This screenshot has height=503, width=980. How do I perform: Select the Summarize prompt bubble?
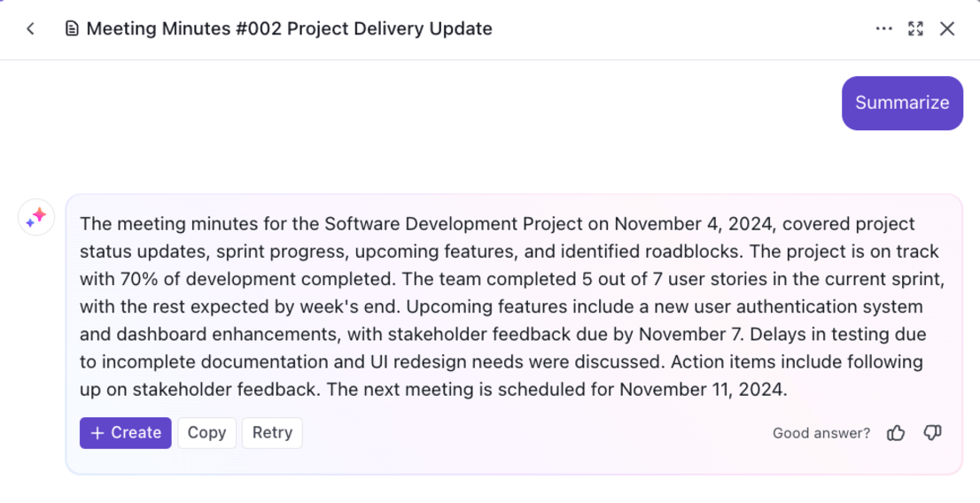[x=902, y=103]
